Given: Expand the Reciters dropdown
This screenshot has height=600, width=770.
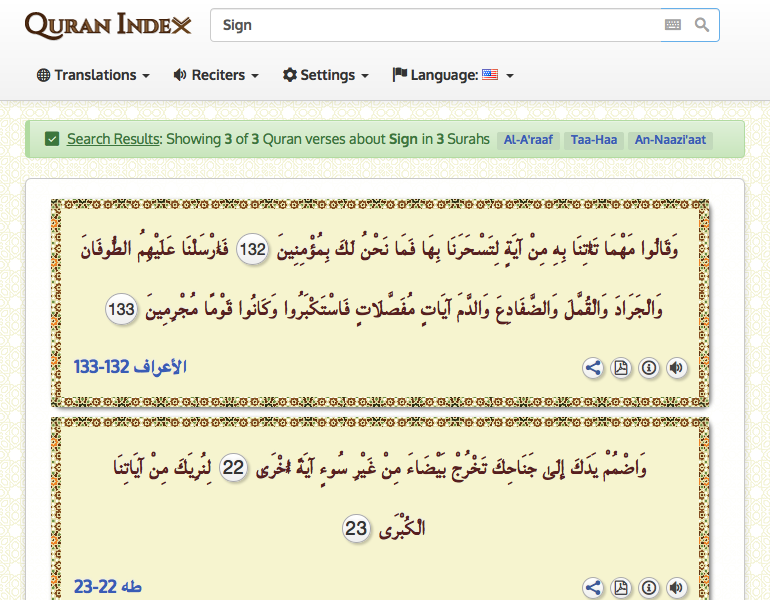Looking at the screenshot, I should pos(216,75).
